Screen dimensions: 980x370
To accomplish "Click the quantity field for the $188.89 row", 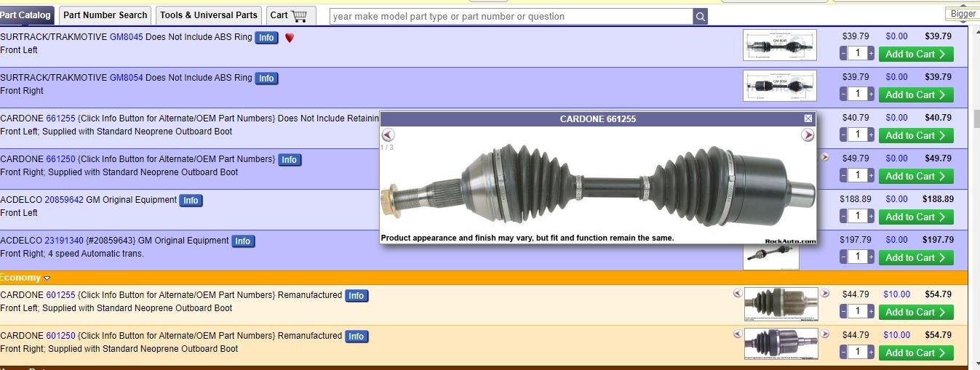I will pos(857,217).
